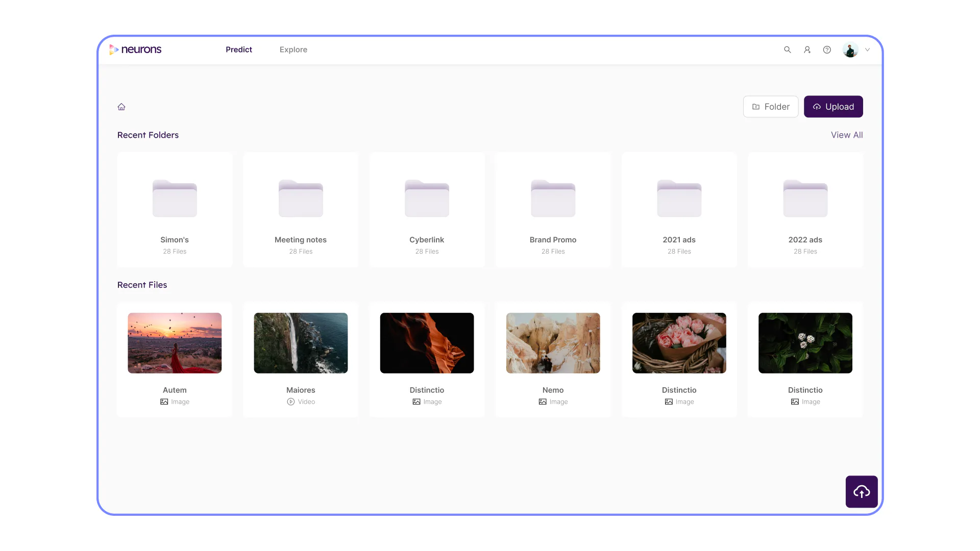Click the Upload button

pos(834,107)
